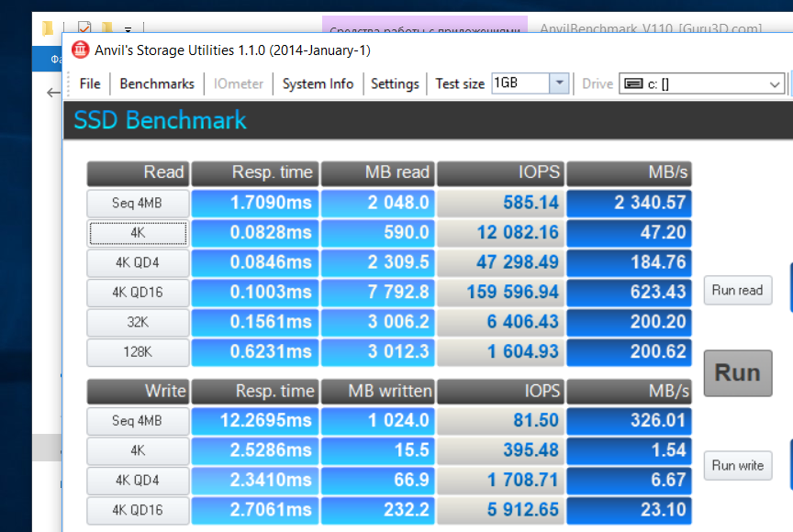Image resolution: width=793 pixels, height=532 pixels.
Task: Click the 47 298.49 IOPS cell
Action: 501,262
